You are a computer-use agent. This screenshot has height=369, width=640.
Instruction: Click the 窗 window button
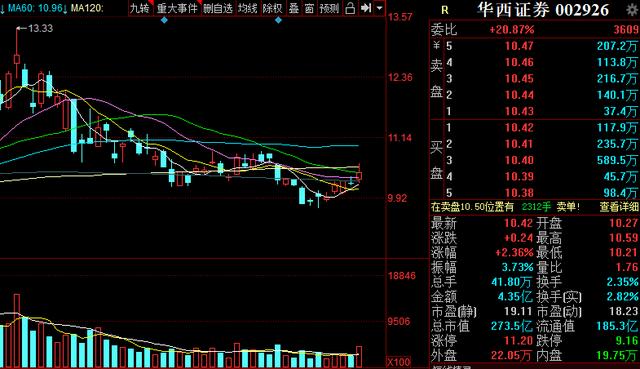tap(309, 8)
